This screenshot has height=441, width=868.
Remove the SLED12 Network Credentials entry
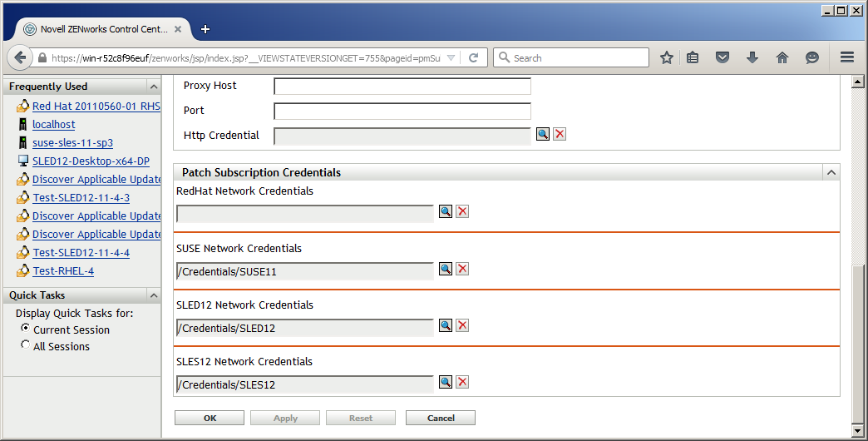tap(462, 325)
